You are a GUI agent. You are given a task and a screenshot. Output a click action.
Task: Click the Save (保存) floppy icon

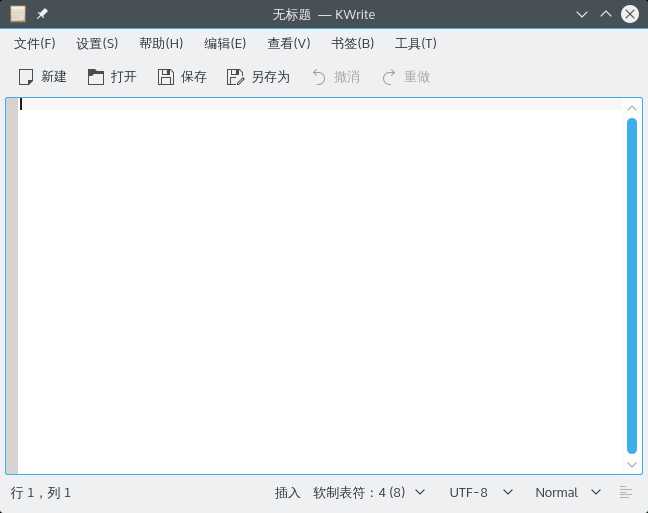click(x=166, y=77)
